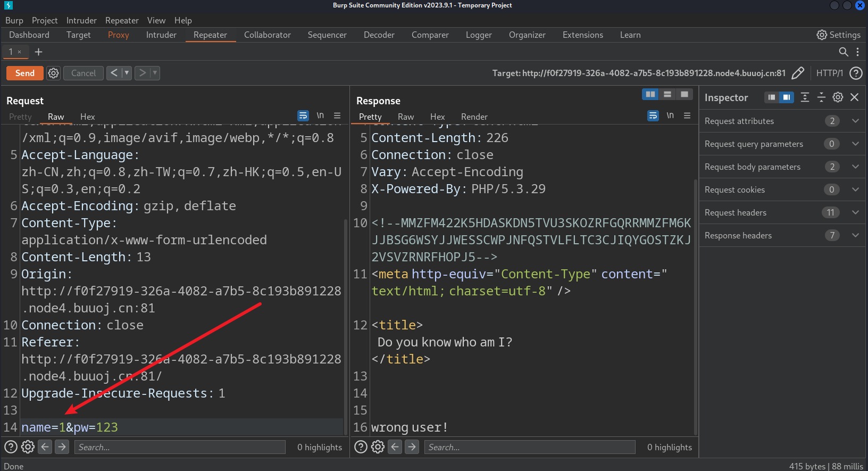Open Inspector settings gear
Viewport: 868px width, 471px height.
pyautogui.click(x=838, y=97)
